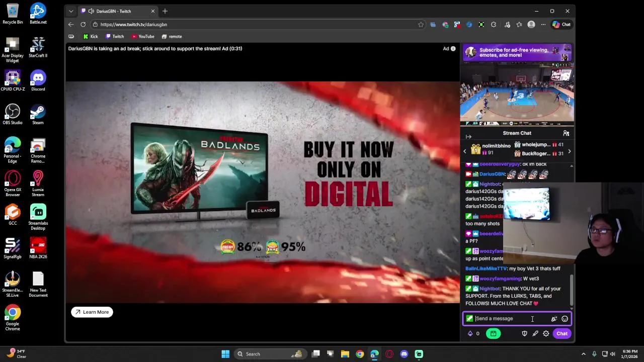Show next gift leaderboard entry

[569, 151]
